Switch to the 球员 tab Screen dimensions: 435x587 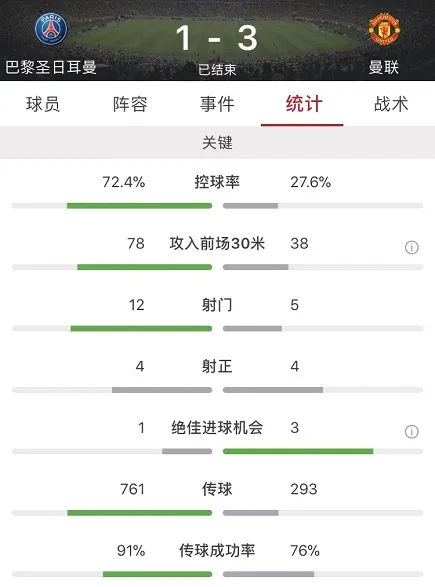(43, 104)
